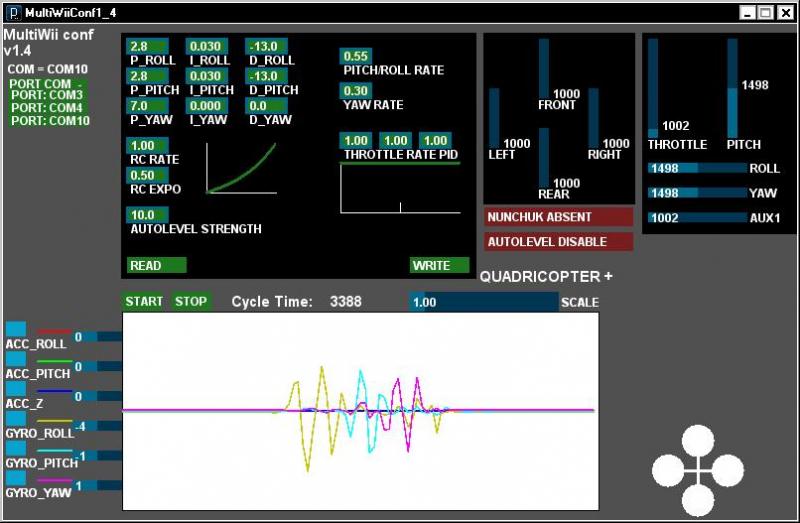
Task: Click the FRONT motor output bar
Action: pos(544,69)
